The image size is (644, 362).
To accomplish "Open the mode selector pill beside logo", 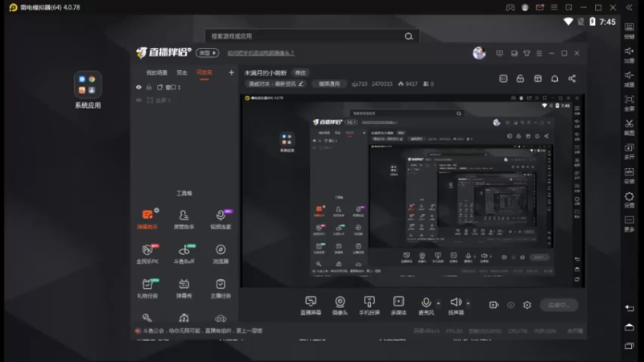I will coord(207,53).
